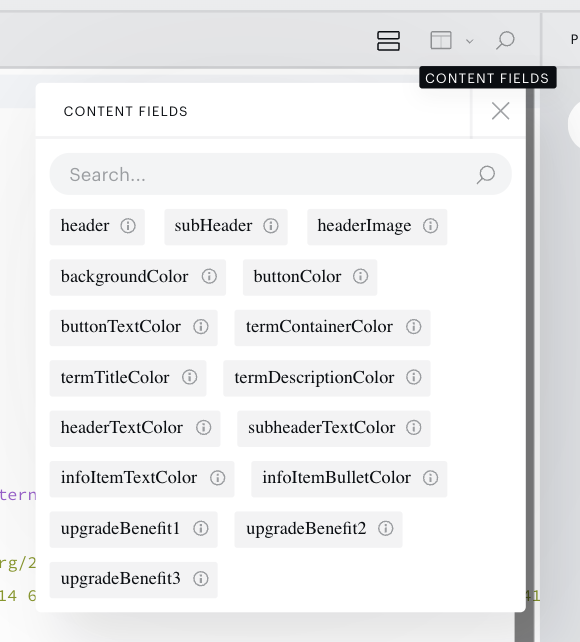Click the toolbar search magnifier icon
580x642 pixels.
tap(505, 41)
